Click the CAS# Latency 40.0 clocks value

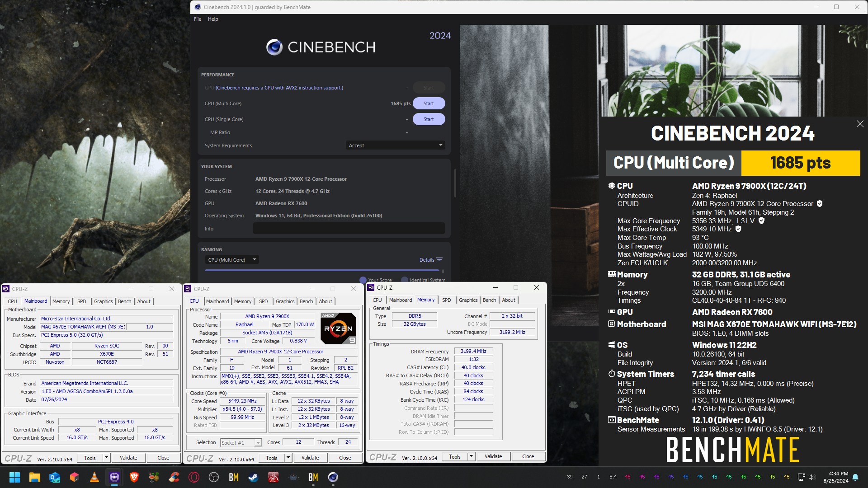click(x=473, y=367)
